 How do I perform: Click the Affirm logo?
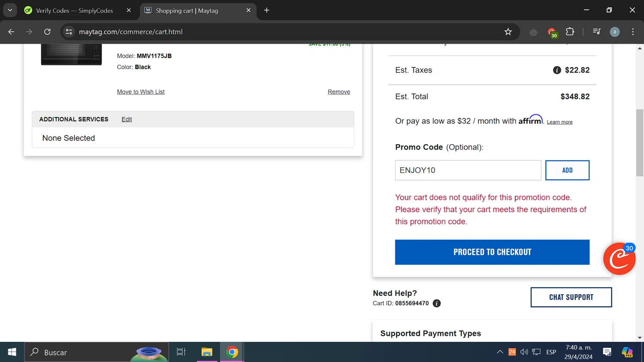(531, 120)
